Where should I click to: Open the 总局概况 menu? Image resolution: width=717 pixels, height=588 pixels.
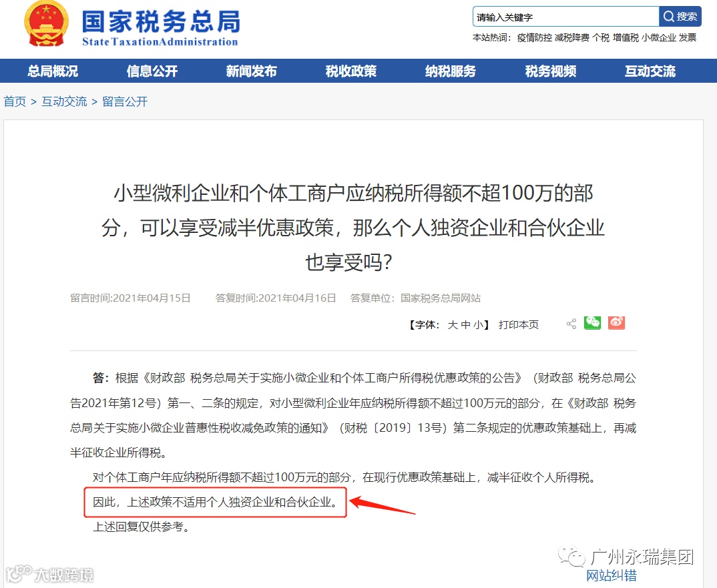pyautogui.click(x=53, y=71)
